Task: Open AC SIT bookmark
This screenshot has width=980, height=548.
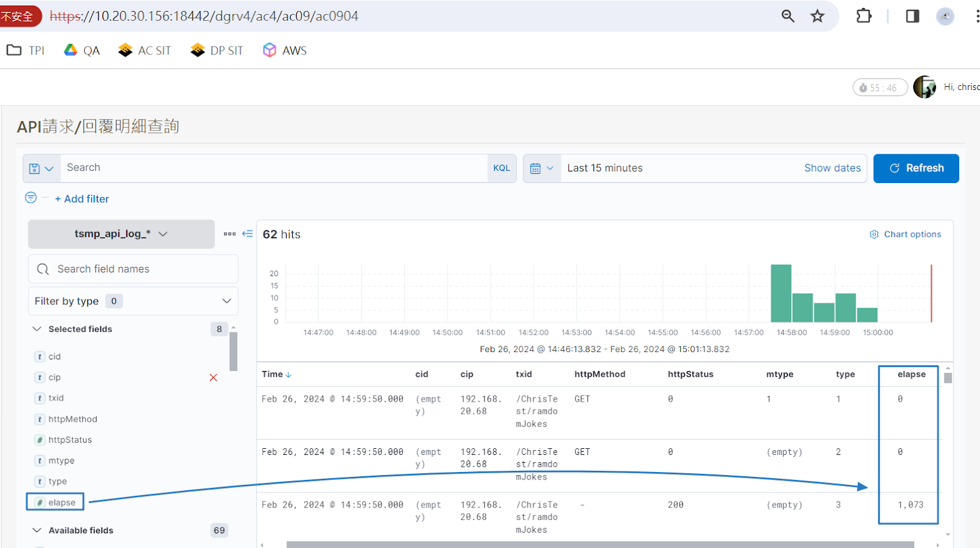Action: 145,50
